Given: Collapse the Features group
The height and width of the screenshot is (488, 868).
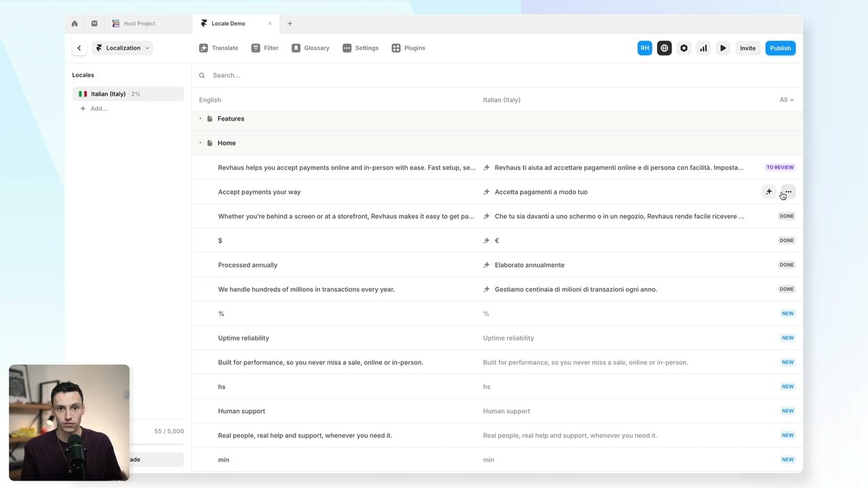Looking at the screenshot, I should (x=200, y=119).
